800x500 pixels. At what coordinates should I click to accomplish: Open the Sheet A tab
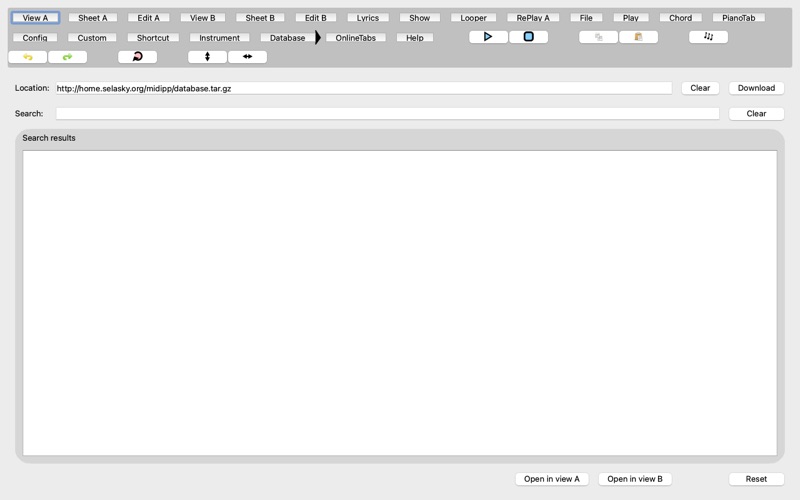tap(93, 18)
